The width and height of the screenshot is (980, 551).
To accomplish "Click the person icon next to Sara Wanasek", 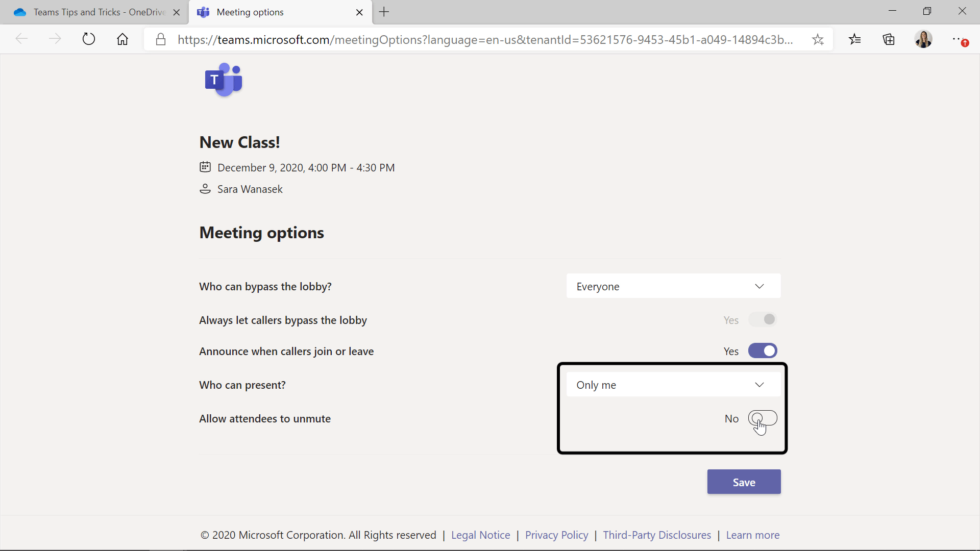I will (x=205, y=188).
